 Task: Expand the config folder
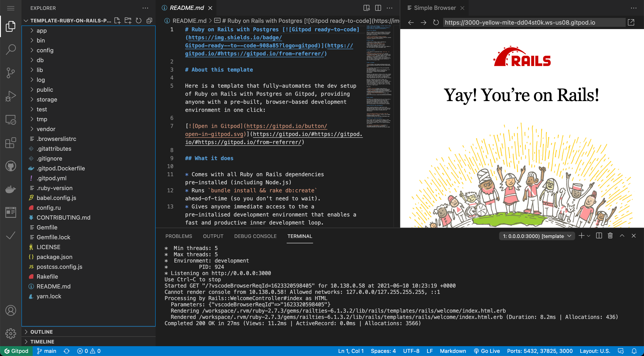tap(89, 50)
